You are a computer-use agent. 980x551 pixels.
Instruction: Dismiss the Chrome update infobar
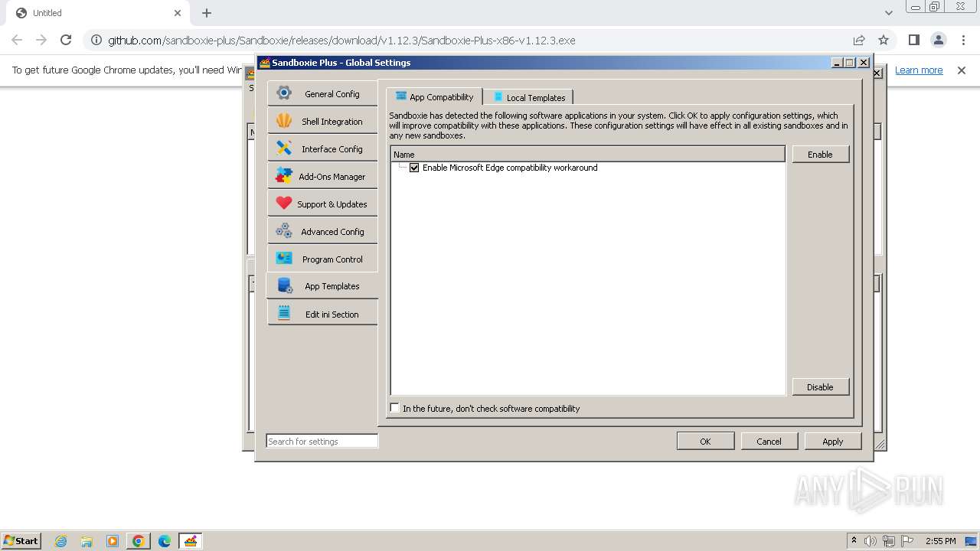pos(962,70)
